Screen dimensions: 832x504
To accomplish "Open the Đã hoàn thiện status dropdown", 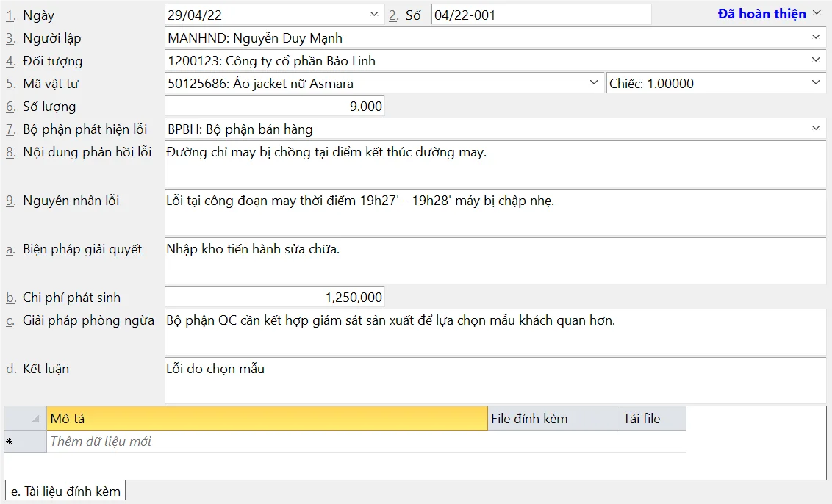I will pos(769,14).
